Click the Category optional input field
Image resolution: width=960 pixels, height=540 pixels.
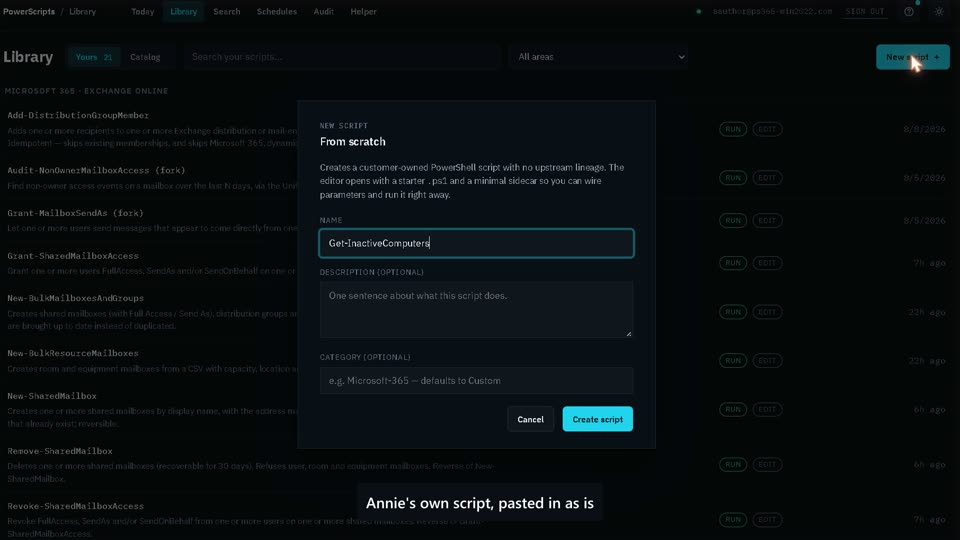(x=476, y=381)
